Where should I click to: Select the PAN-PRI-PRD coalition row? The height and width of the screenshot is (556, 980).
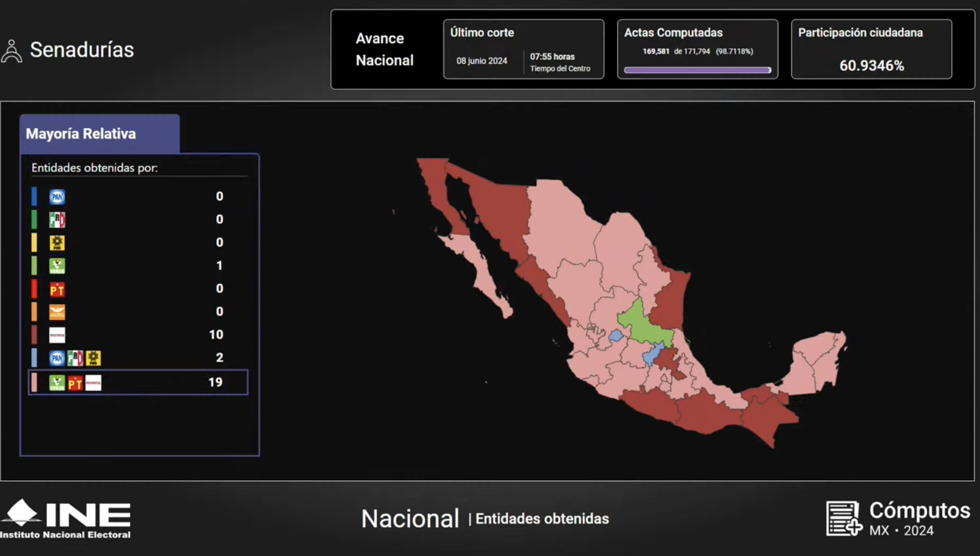[x=138, y=358]
